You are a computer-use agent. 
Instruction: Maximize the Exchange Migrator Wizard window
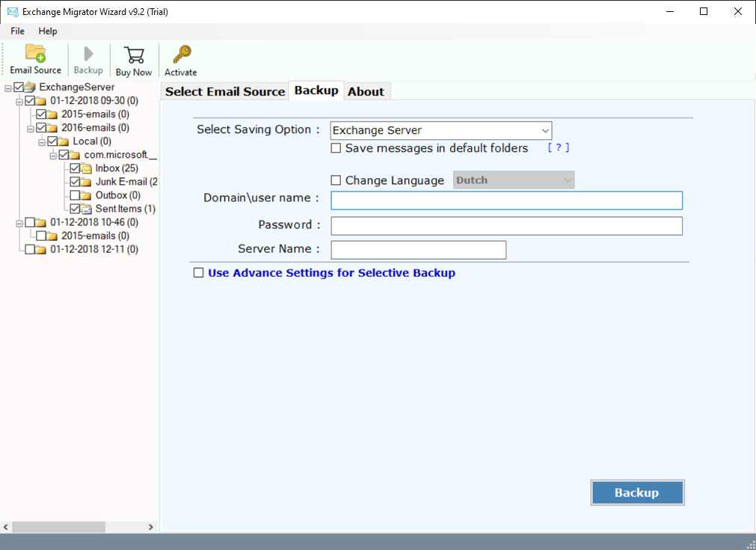tap(704, 11)
